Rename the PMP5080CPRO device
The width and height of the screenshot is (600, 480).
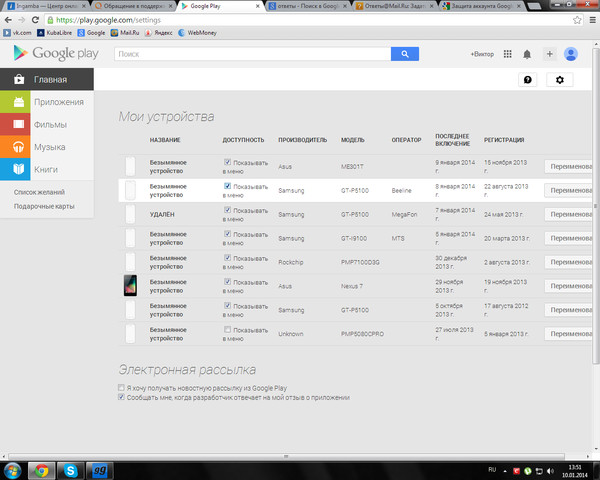570,334
